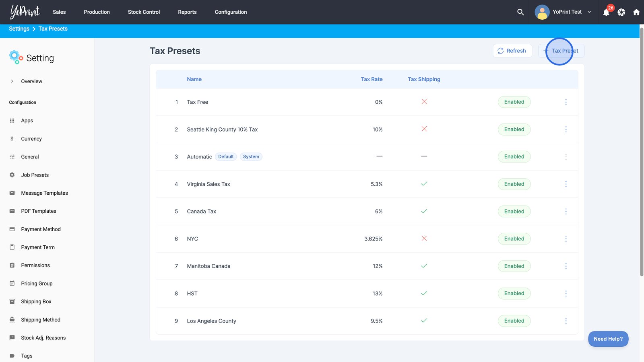Open three-dot menu for Canada Tax row
This screenshot has height=362, width=644.
(566, 212)
